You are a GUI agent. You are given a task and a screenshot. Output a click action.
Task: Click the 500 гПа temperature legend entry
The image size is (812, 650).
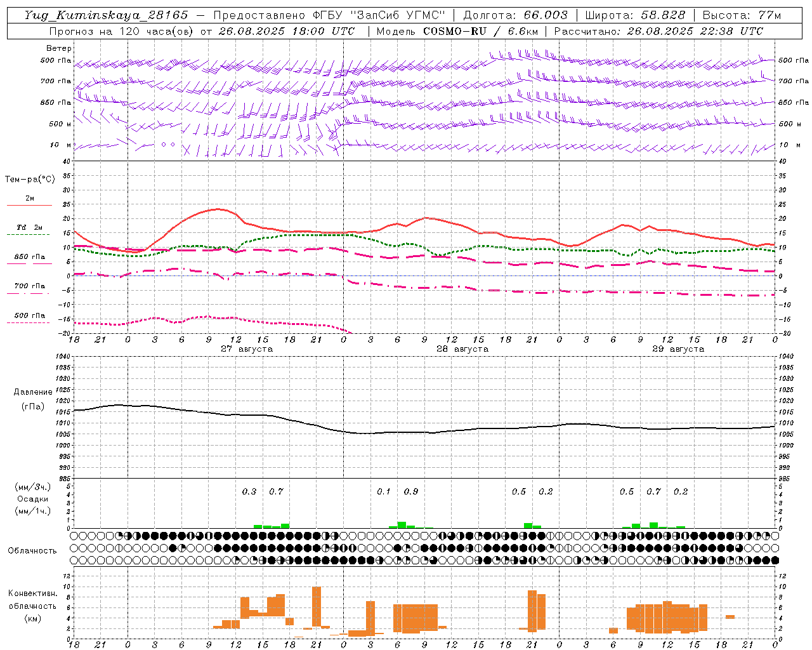click(30, 315)
